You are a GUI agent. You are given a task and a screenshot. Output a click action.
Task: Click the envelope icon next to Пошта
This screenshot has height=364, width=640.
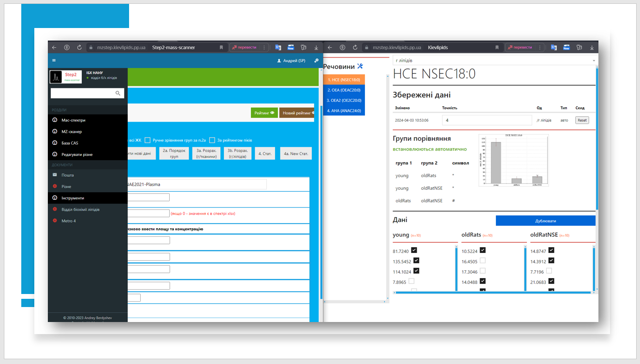(55, 175)
